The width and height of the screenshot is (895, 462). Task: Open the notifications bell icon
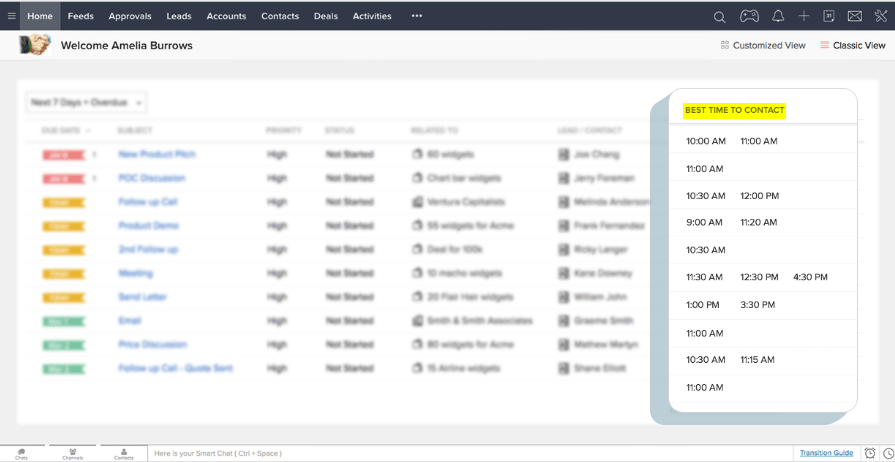coord(777,16)
